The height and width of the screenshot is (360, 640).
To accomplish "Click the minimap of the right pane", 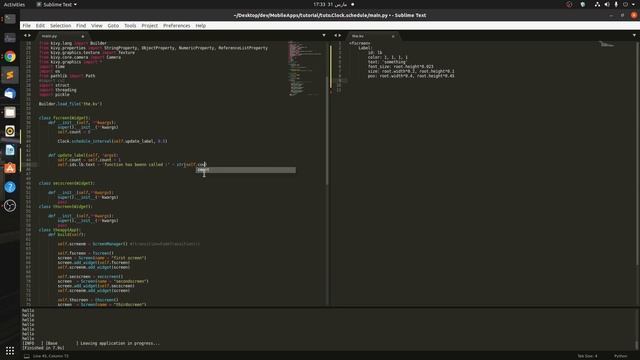I will point(608,44).
